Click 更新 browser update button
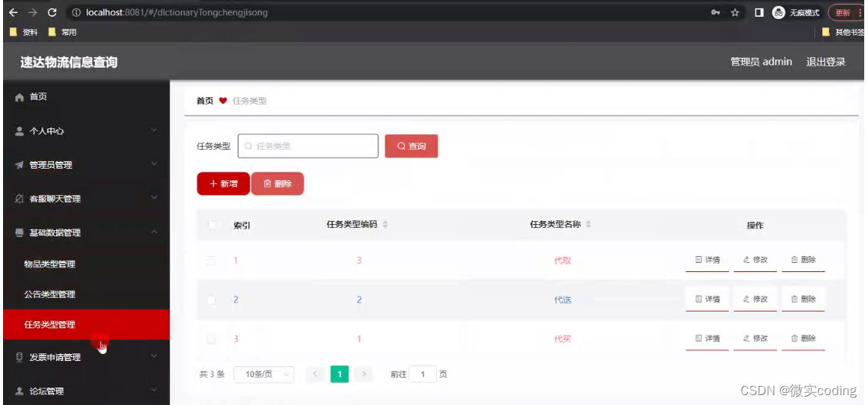Viewport: 868px width, 405px height. (x=846, y=12)
